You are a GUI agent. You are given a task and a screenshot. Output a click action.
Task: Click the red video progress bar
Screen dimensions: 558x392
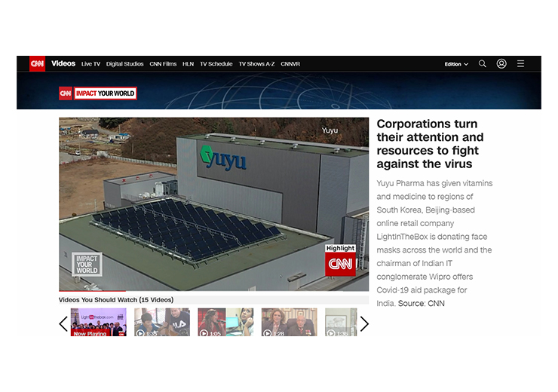click(92, 291)
